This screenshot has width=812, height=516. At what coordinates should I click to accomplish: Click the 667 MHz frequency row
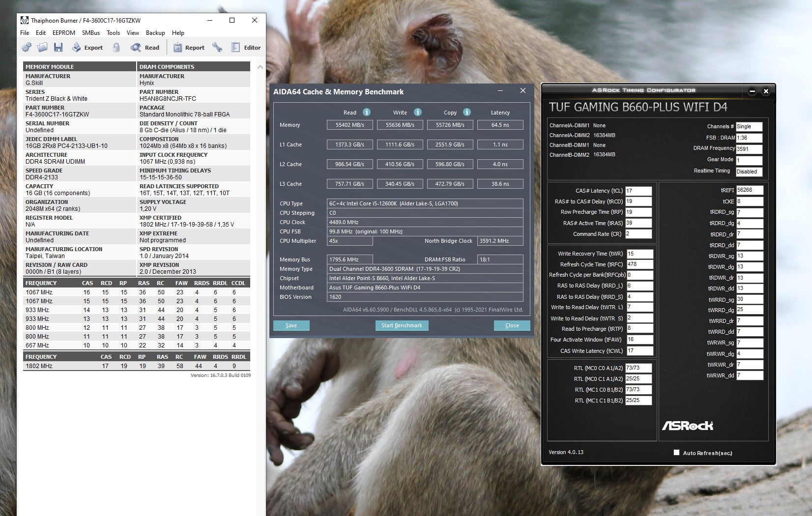[x=137, y=345]
